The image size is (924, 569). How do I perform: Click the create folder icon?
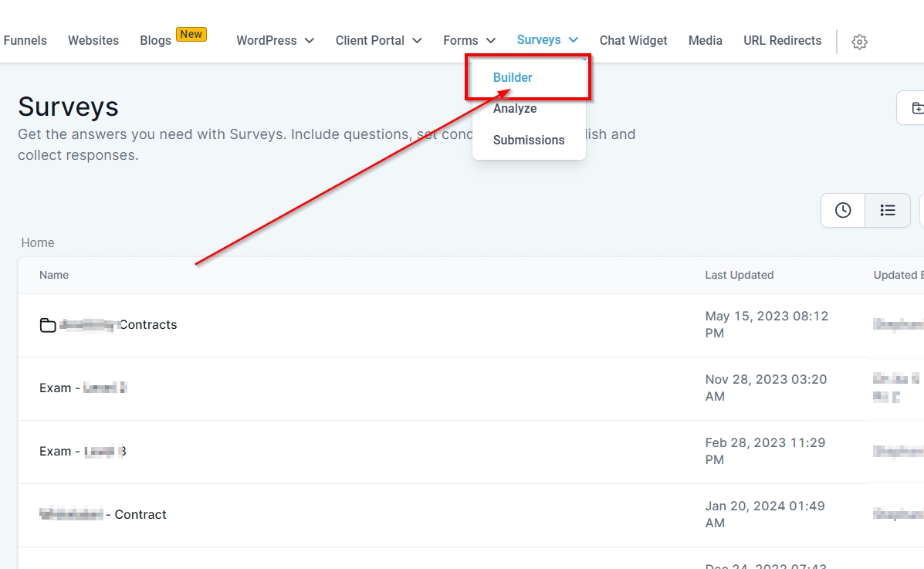coord(917,108)
